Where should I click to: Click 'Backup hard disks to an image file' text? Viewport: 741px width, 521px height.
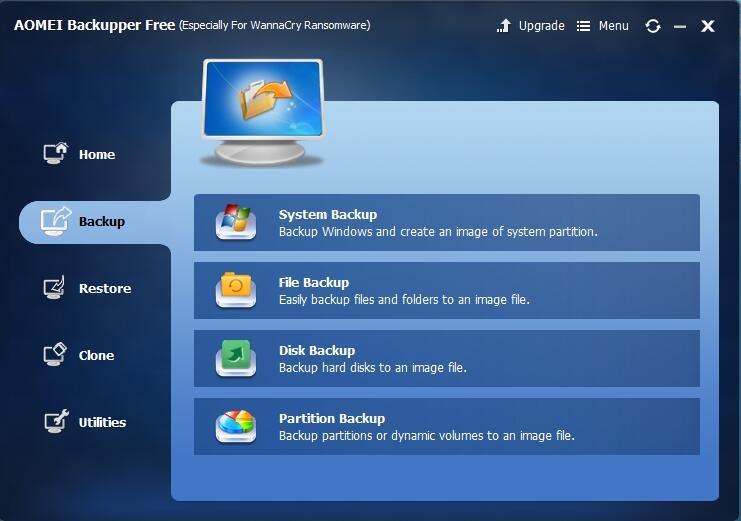[x=373, y=368]
